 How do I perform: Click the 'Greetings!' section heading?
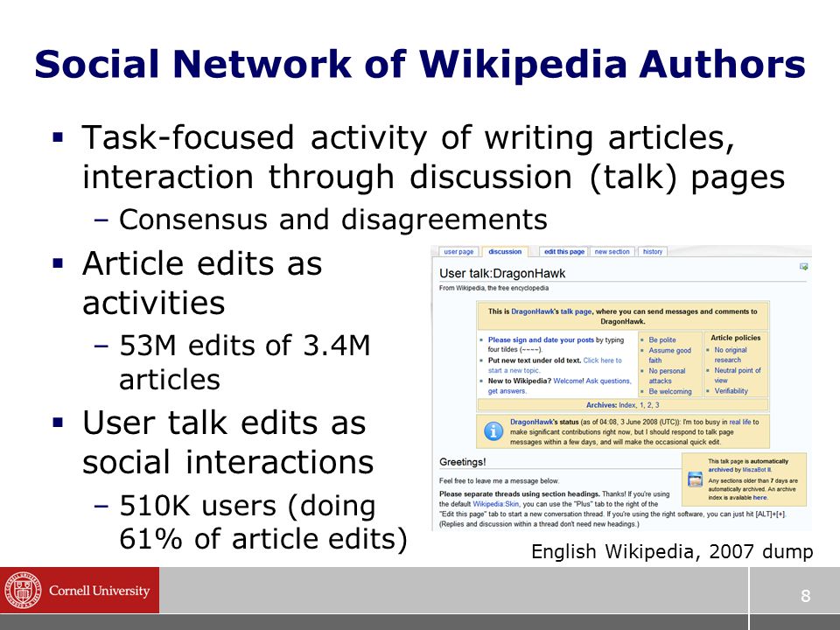[462, 462]
